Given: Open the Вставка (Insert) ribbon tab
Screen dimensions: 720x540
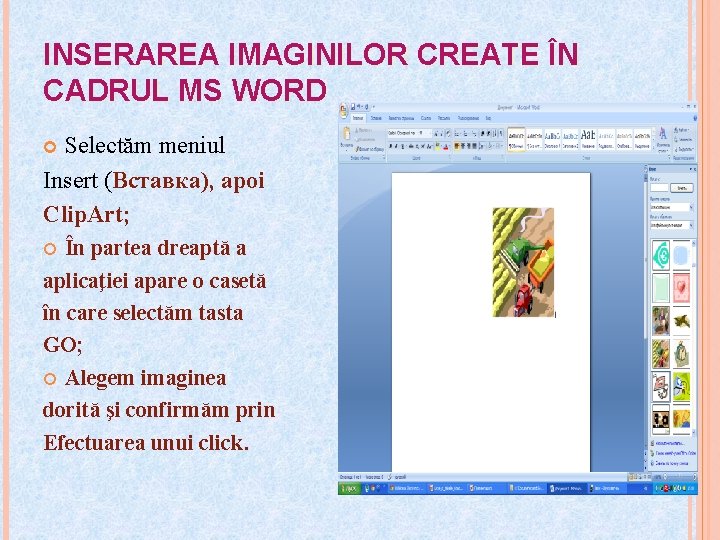Looking at the screenshot, I should coord(376,118).
